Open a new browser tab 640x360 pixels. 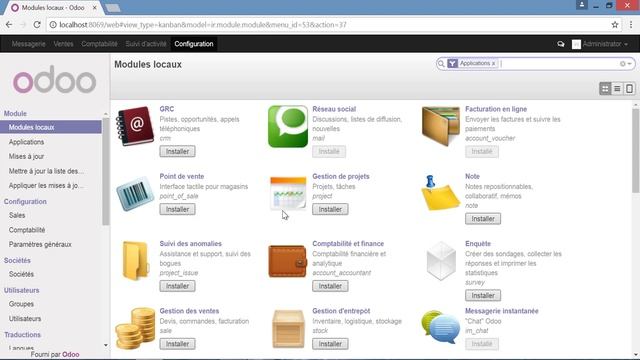tap(112, 8)
